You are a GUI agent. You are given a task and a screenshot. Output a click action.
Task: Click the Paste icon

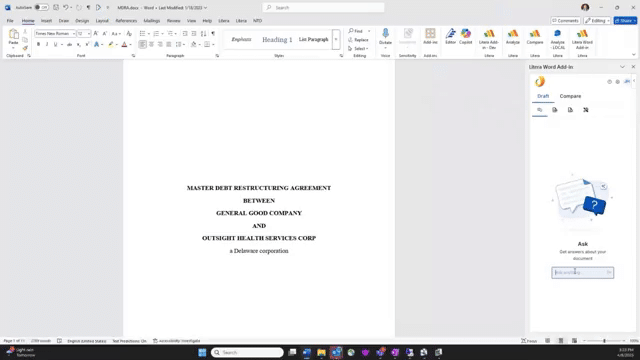(x=13, y=34)
